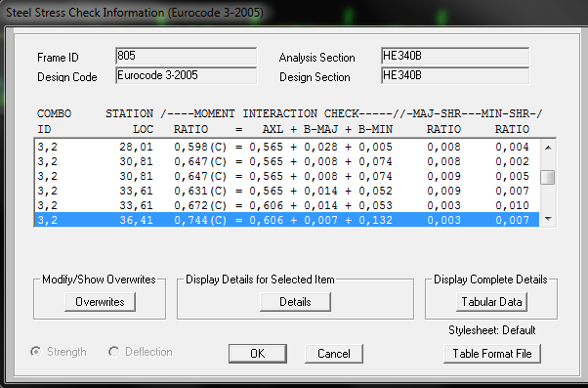Screen dimensions: 588x388
Task: Click the Design Section HE340B field
Action: tap(455, 75)
